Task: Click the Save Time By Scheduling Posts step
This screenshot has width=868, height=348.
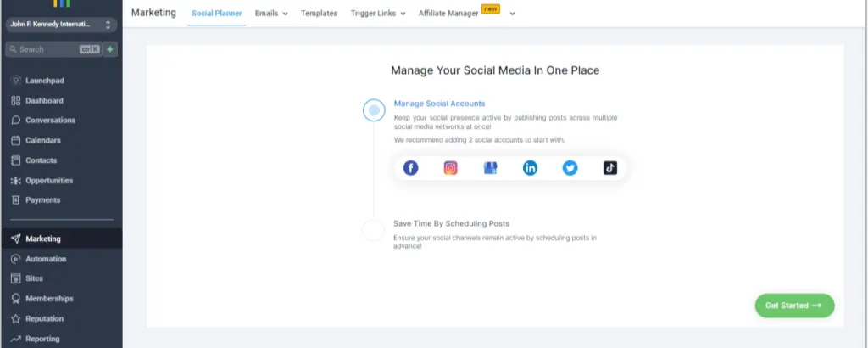Action: click(451, 224)
